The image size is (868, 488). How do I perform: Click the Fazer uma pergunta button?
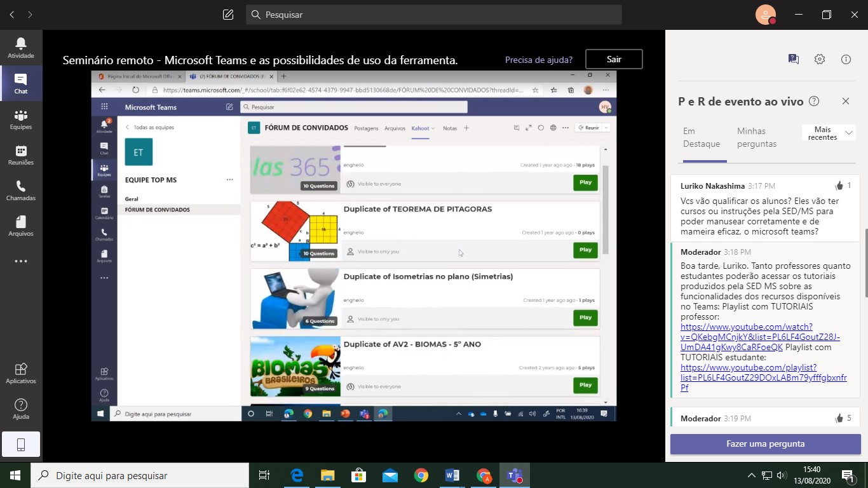[766, 444]
